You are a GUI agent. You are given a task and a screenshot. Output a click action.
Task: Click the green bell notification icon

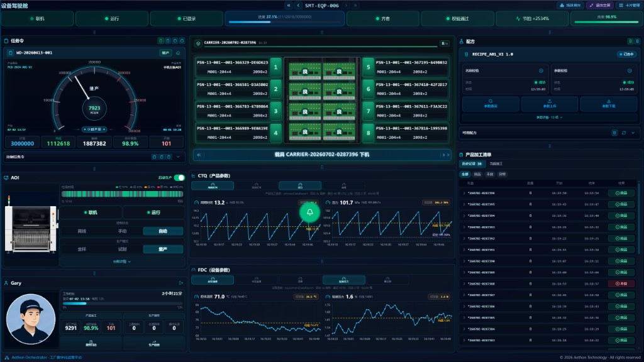pyautogui.click(x=309, y=212)
